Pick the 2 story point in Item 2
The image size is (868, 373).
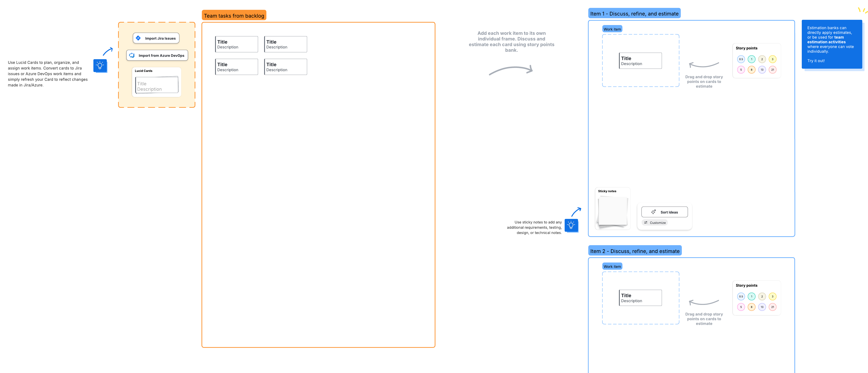(762, 297)
